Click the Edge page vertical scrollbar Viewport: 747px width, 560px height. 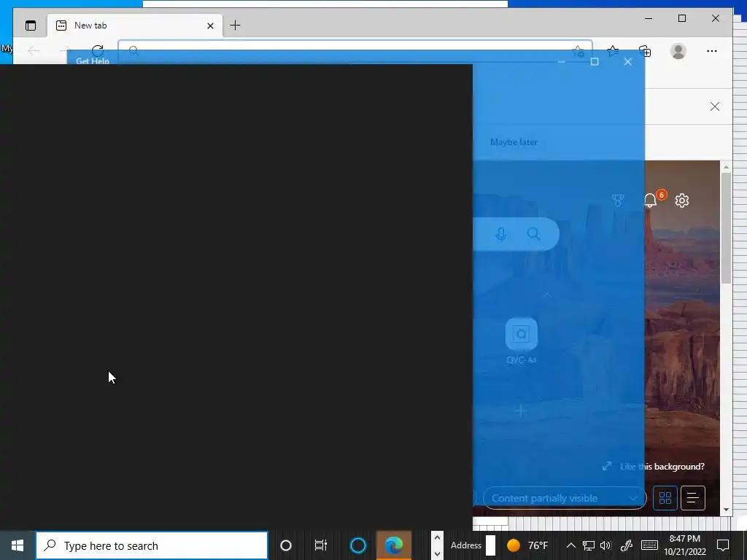[x=726, y=228]
